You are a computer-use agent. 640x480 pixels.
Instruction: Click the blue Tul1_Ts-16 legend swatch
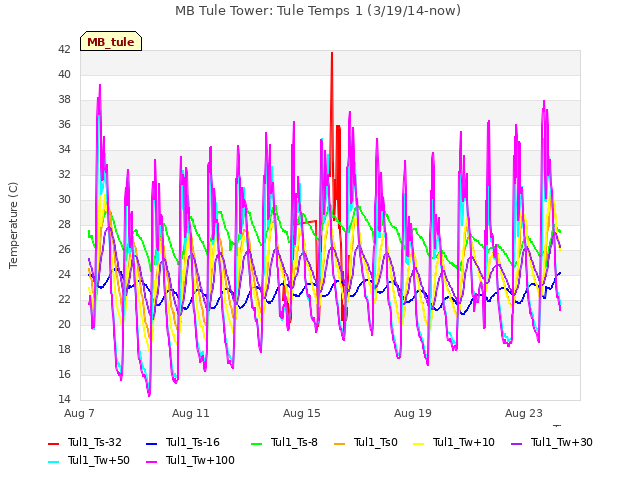coord(151,444)
